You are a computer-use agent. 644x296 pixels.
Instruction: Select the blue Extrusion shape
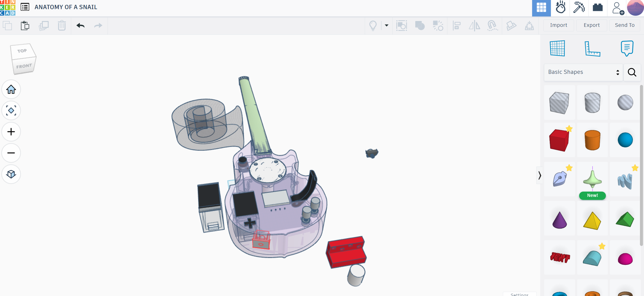(x=625, y=179)
